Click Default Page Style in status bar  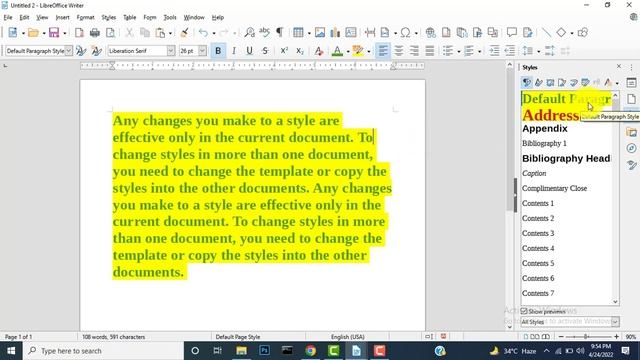coord(238,337)
